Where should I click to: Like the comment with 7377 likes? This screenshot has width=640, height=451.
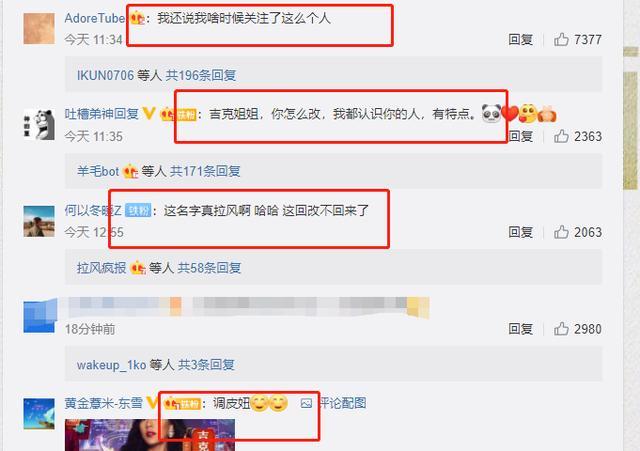[x=561, y=40]
